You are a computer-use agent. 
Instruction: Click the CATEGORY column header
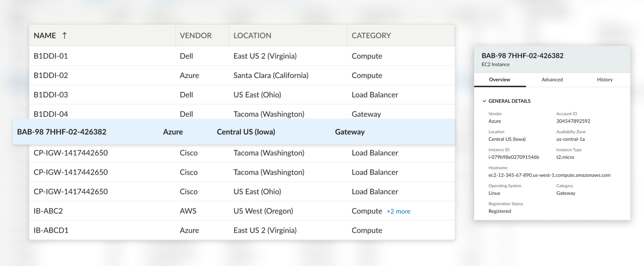click(x=371, y=36)
